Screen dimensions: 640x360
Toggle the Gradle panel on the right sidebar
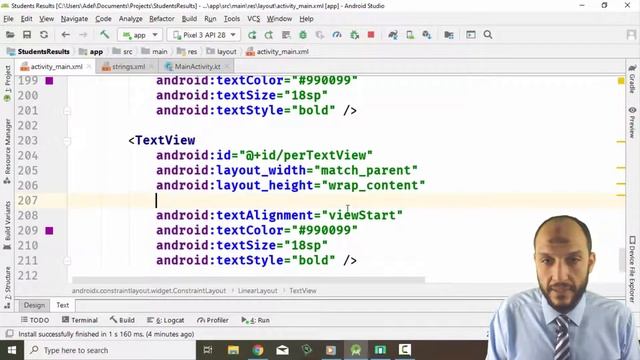tap(632, 79)
